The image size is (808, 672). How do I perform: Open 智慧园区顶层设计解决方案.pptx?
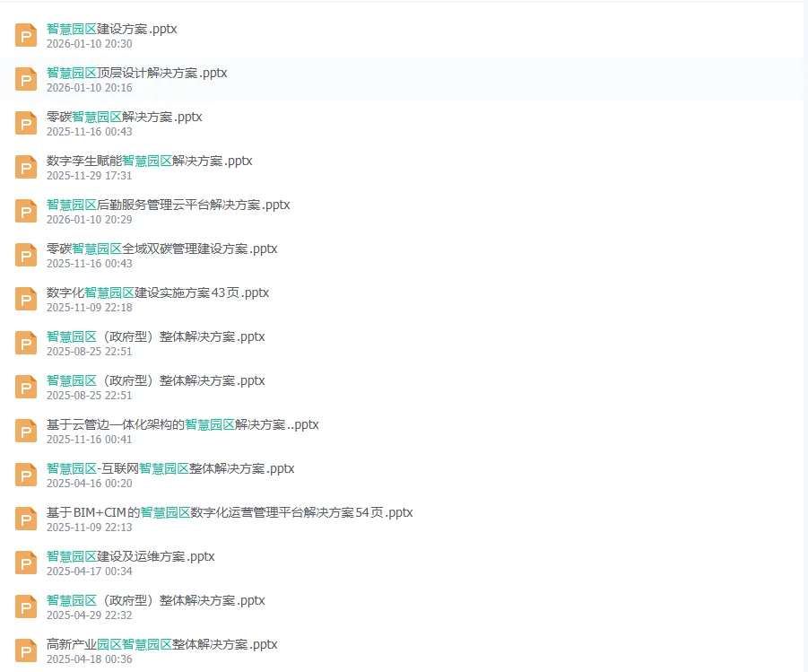click(136, 73)
